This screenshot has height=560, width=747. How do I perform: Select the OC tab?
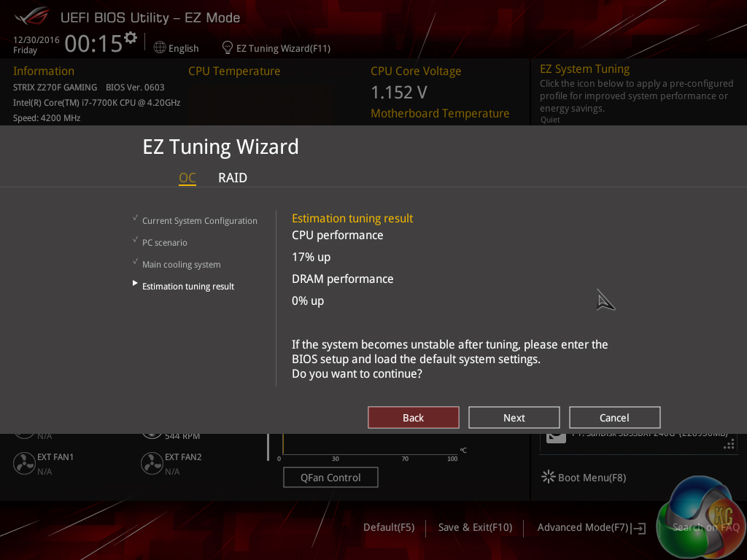tap(187, 178)
